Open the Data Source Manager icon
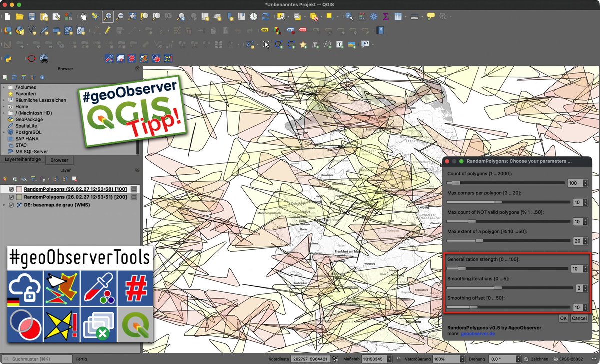 coord(7,30)
